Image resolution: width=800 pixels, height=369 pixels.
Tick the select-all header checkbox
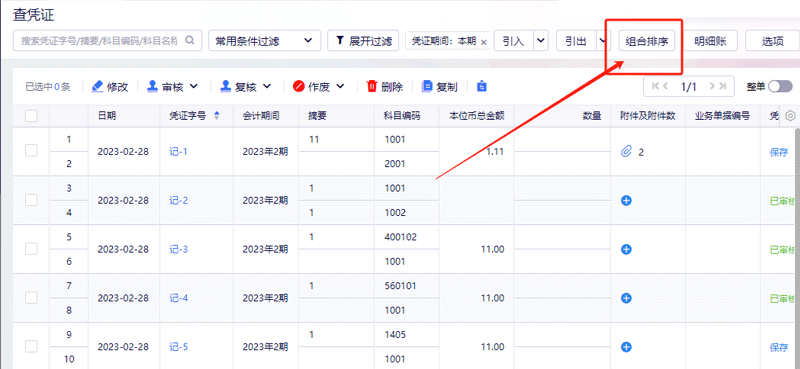point(31,116)
